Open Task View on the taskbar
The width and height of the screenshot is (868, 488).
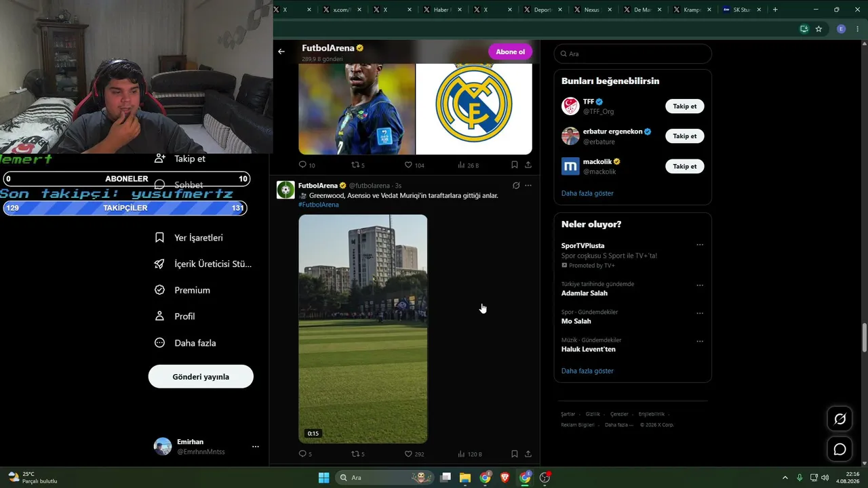click(x=446, y=478)
